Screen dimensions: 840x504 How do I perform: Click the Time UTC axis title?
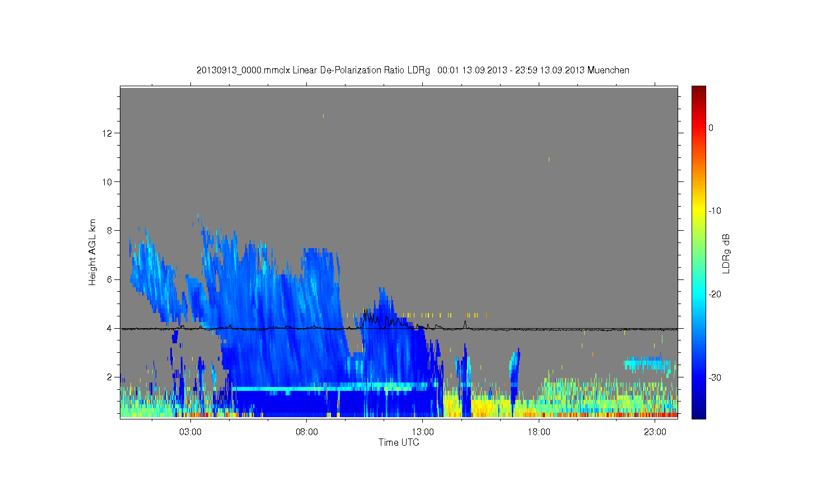(x=399, y=442)
